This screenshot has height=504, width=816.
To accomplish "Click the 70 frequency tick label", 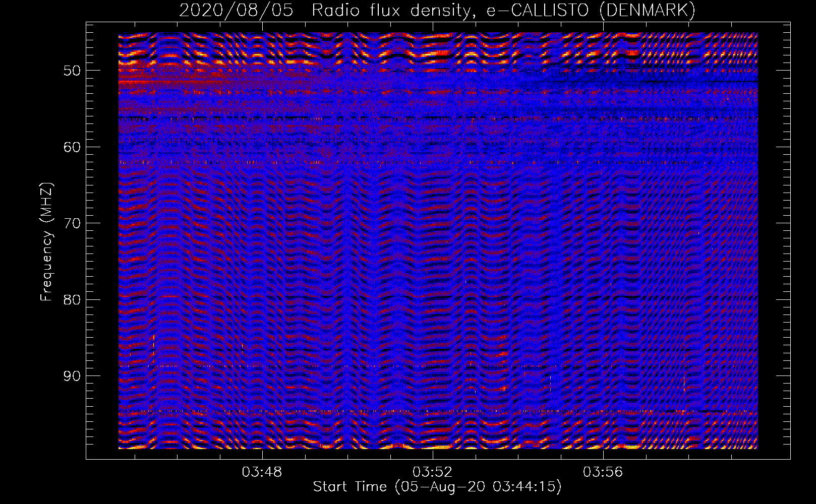I will coord(72,223).
